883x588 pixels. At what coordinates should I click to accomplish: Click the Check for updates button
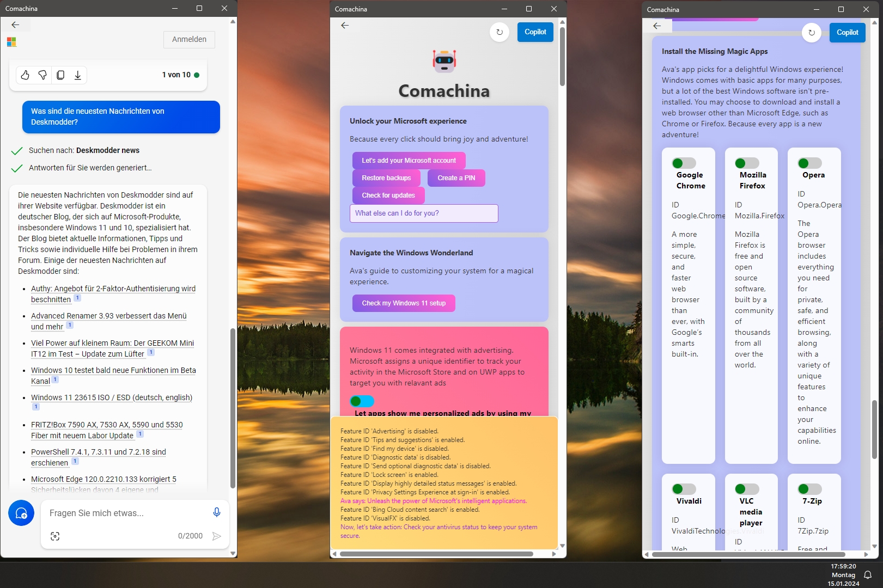coord(388,195)
